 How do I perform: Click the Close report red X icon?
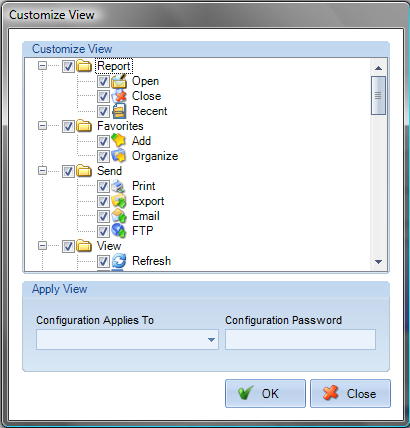pyautogui.click(x=119, y=96)
